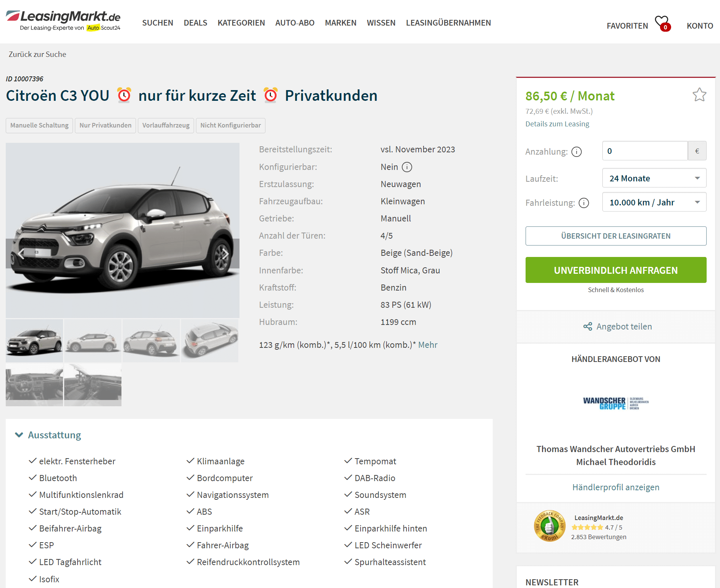Select the rear view car thumbnail

[x=151, y=341]
